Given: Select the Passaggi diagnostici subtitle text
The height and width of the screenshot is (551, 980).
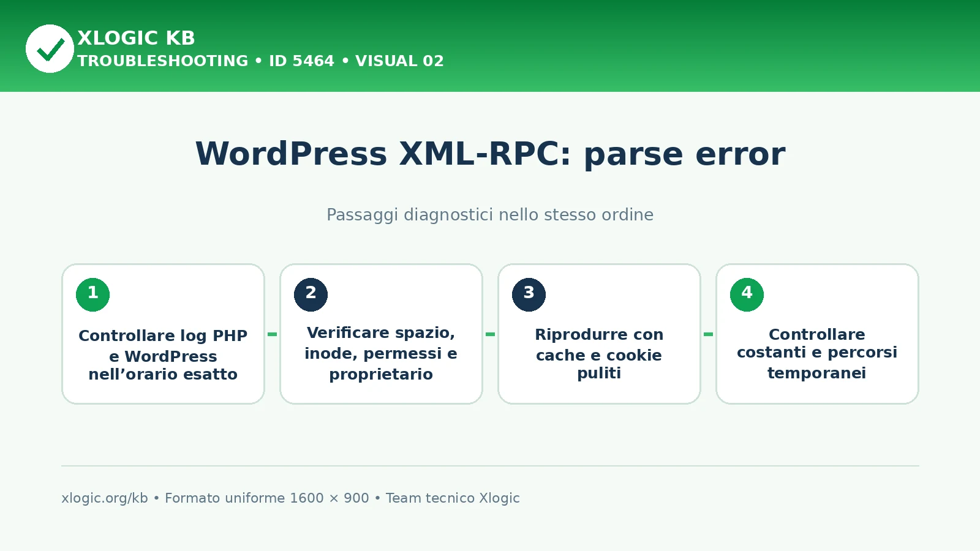Looking at the screenshot, I should tap(490, 215).
